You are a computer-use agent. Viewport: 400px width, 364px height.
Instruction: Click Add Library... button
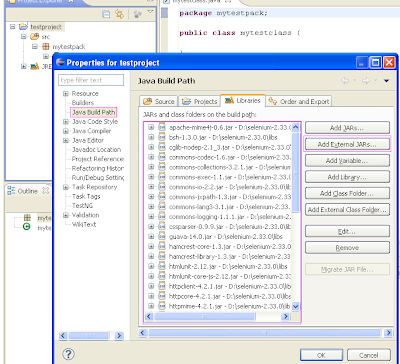click(347, 177)
